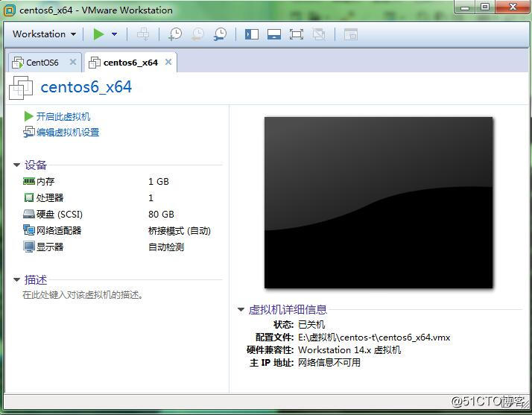Select the 网络适配器 device row
The width and height of the screenshot is (532, 415).
117,230
